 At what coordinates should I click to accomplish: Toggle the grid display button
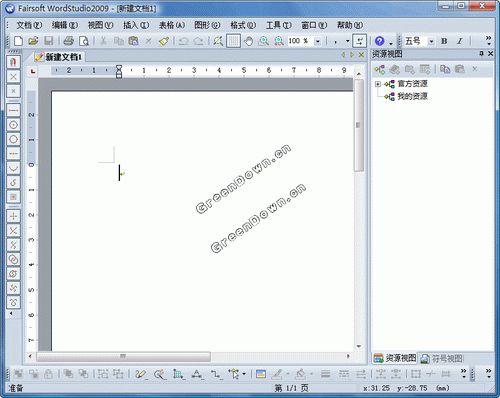point(233,41)
